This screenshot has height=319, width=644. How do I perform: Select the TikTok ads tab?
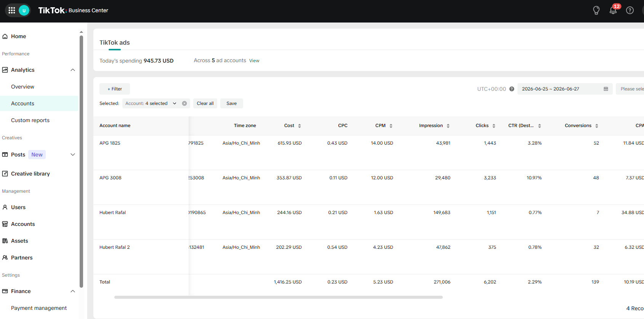(115, 43)
